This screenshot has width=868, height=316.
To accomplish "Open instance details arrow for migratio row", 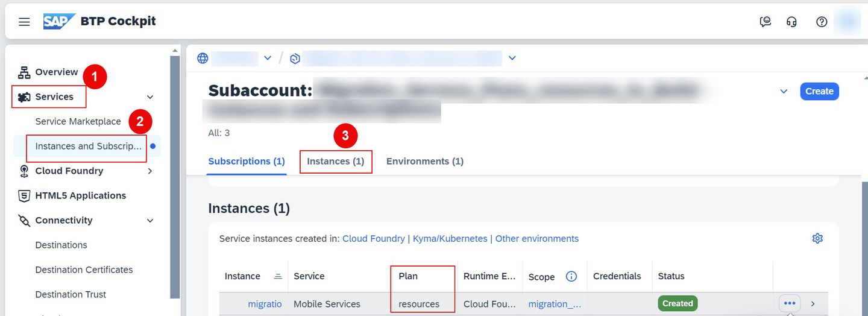I will (x=813, y=304).
